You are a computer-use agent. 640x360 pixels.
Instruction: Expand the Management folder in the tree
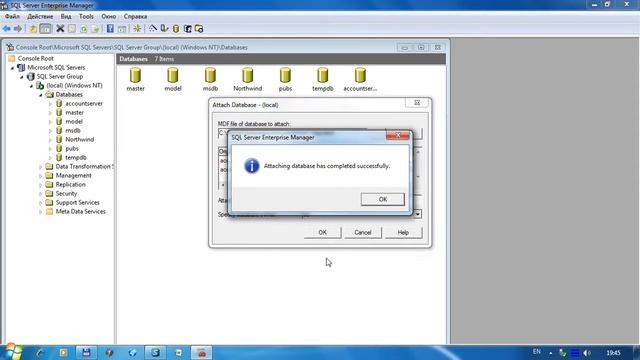pyautogui.click(x=41, y=176)
